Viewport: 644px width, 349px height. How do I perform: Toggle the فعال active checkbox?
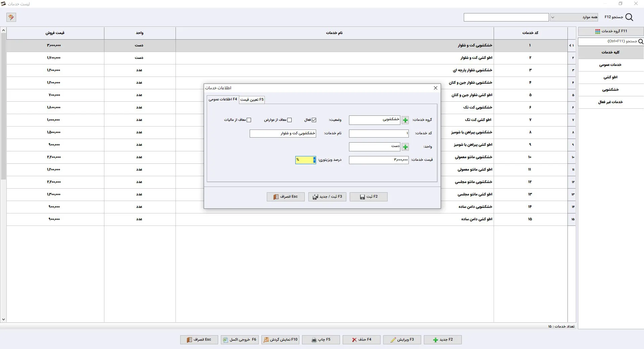pyautogui.click(x=314, y=120)
